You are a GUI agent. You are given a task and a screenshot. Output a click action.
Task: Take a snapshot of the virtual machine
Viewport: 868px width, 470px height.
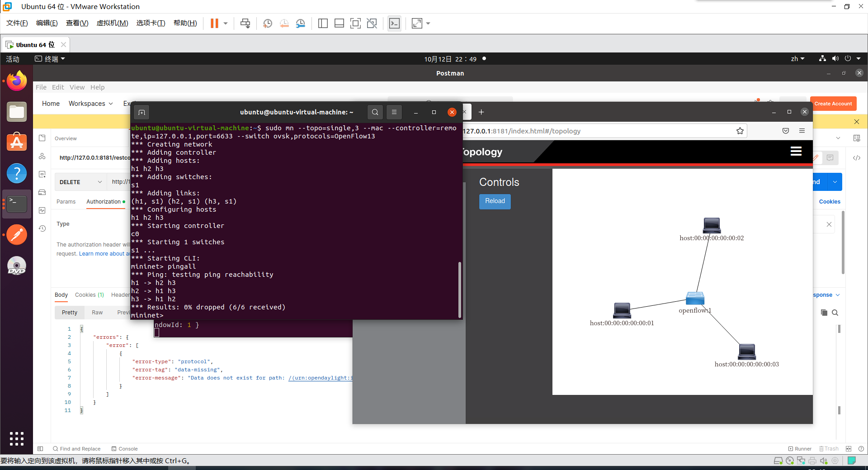[x=268, y=24]
